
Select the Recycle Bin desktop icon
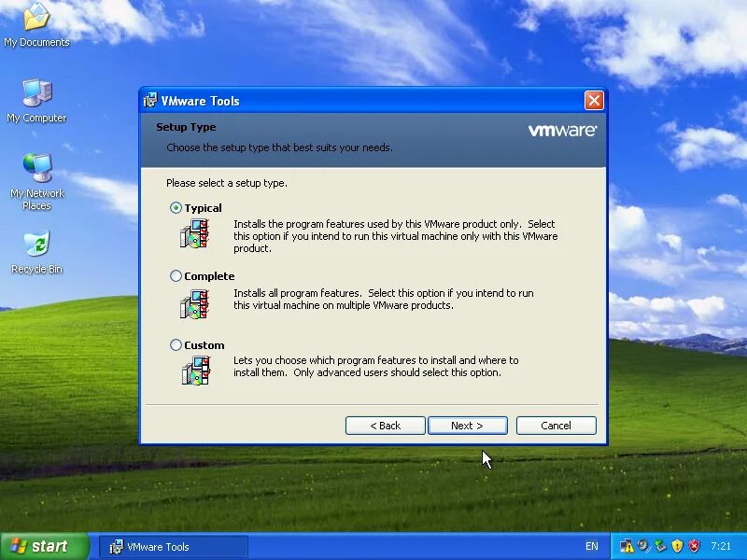[x=36, y=253]
